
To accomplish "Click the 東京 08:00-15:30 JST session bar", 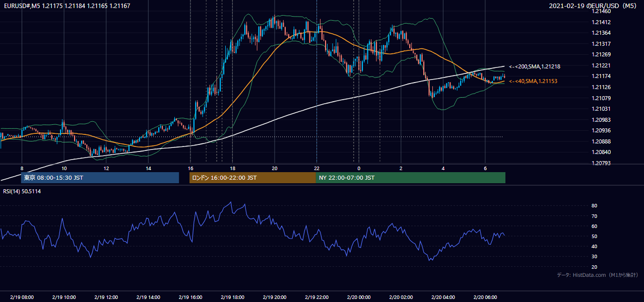I will tap(100, 178).
